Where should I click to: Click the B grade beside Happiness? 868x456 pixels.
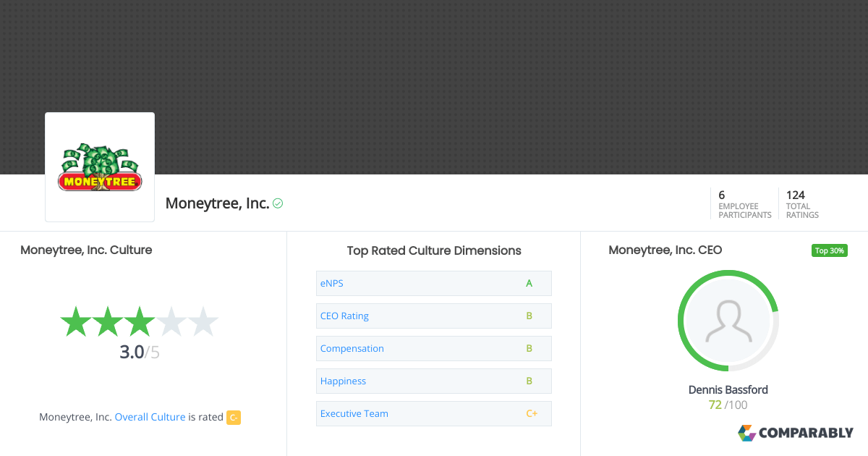point(529,381)
